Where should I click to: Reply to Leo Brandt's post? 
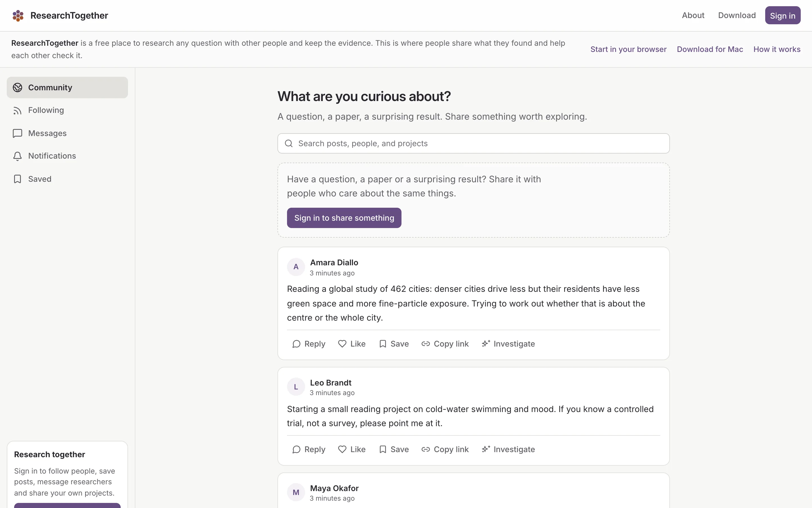[309, 449]
